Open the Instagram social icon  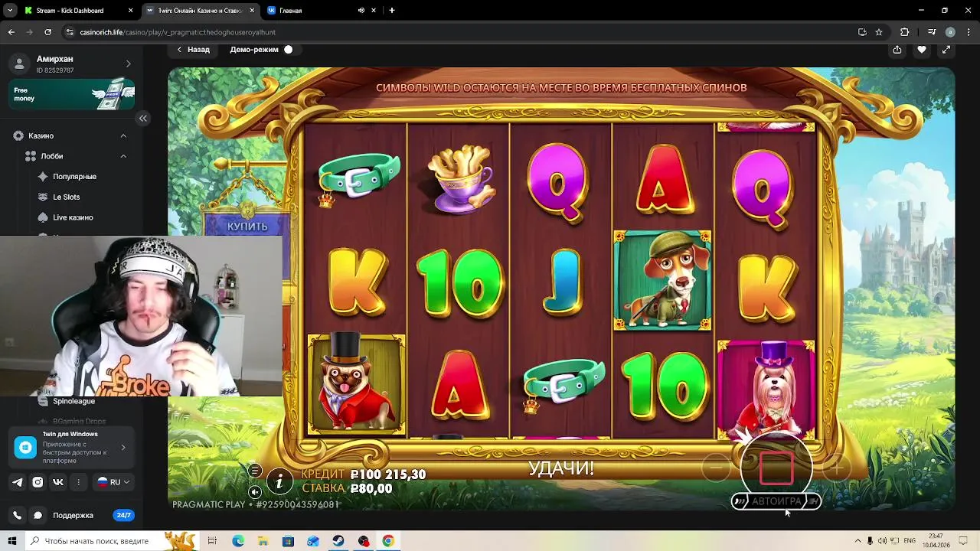(x=38, y=482)
